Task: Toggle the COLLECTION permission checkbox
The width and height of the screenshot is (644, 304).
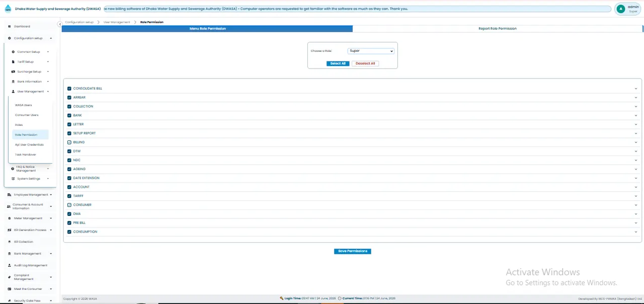Action: coord(69,107)
